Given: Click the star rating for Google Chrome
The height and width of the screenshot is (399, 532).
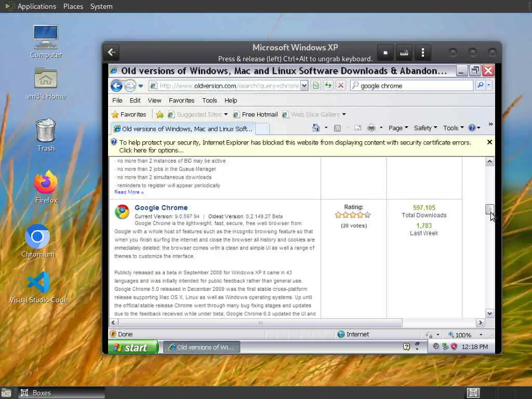Looking at the screenshot, I should point(353,215).
